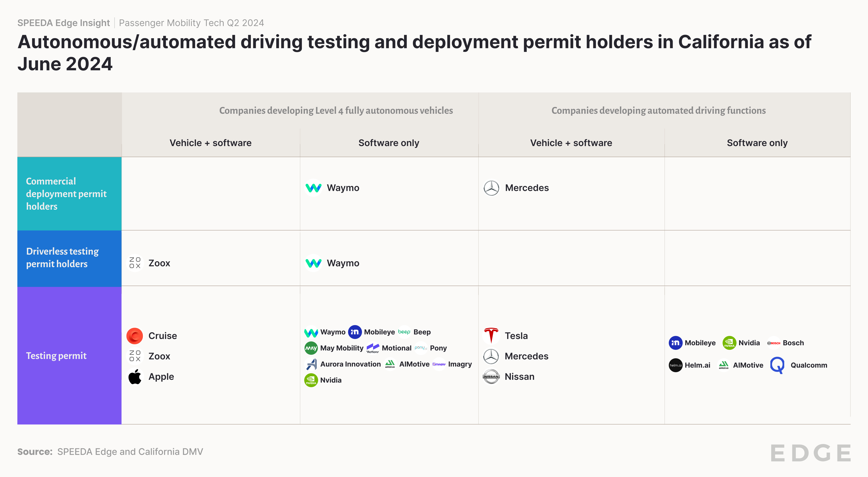Click the purple 'Testing permit' row header
Screen dimensions: 868x477
(69, 355)
